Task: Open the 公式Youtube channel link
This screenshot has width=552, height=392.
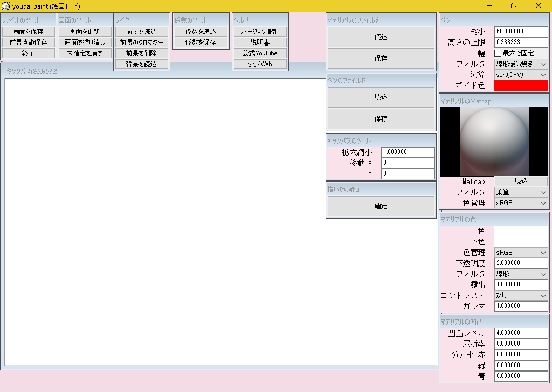Action: [260, 53]
